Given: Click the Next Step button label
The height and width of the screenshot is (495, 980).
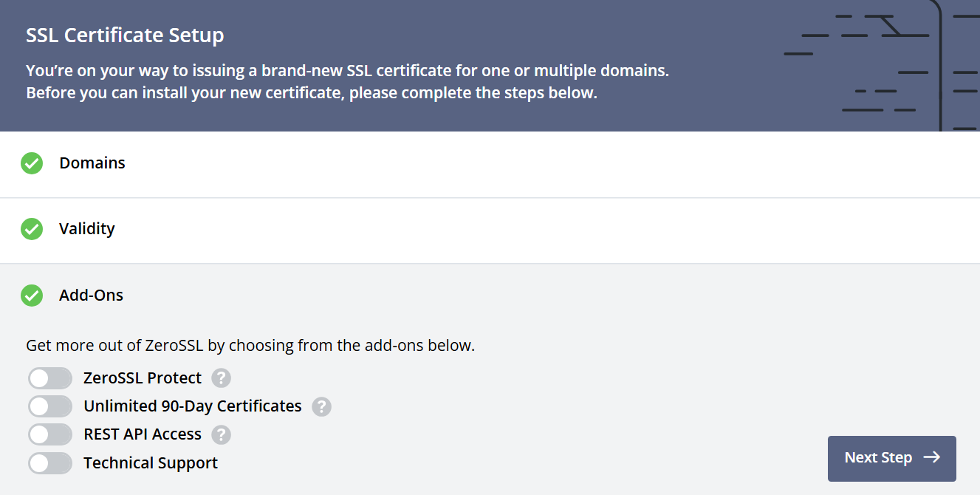Looking at the screenshot, I should [878, 458].
